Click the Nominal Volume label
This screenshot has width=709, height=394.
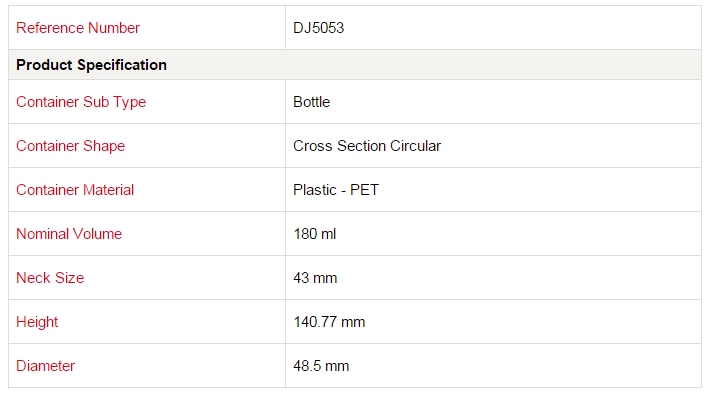pyautogui.click(x=69, y=234)
